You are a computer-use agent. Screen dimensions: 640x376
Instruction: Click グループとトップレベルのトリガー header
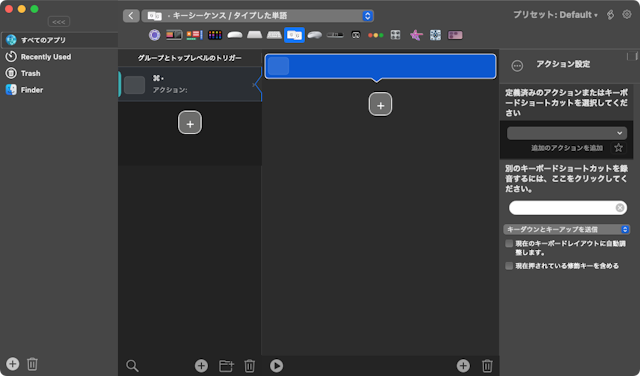coord(190,58)
